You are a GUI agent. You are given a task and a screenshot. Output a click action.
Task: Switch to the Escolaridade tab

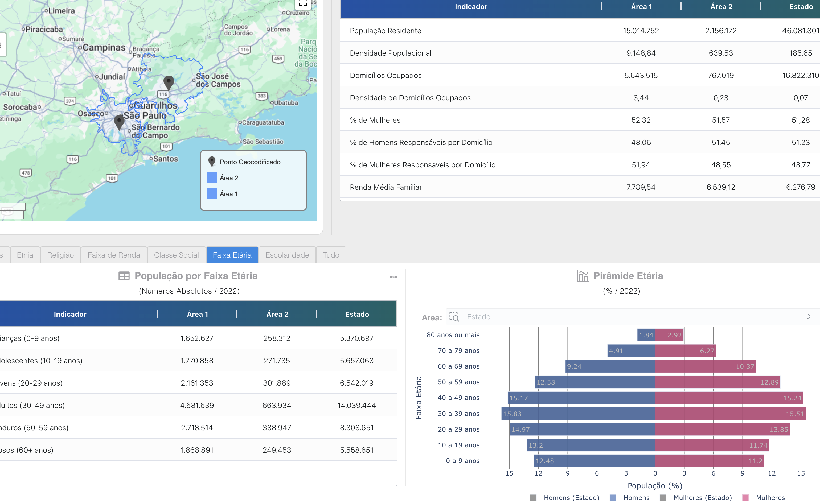287,255
